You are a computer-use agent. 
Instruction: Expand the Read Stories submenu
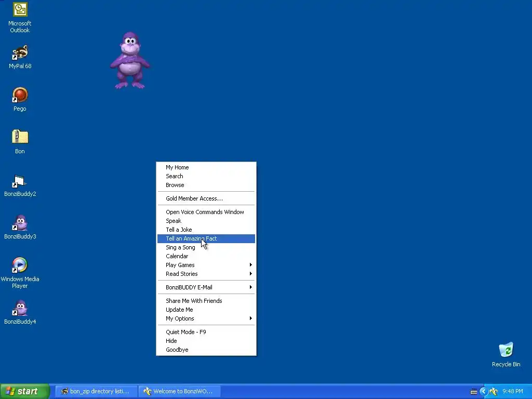tap(206, 274)
